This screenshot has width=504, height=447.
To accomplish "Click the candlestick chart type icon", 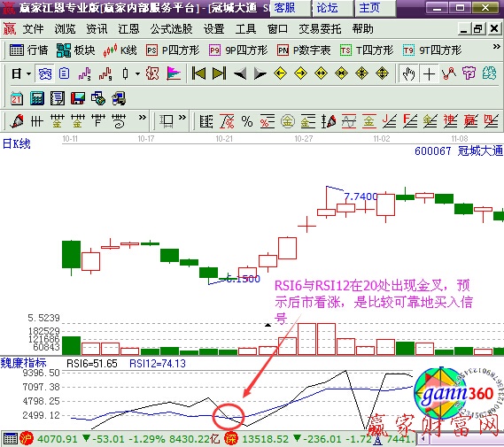I will 126,73.
